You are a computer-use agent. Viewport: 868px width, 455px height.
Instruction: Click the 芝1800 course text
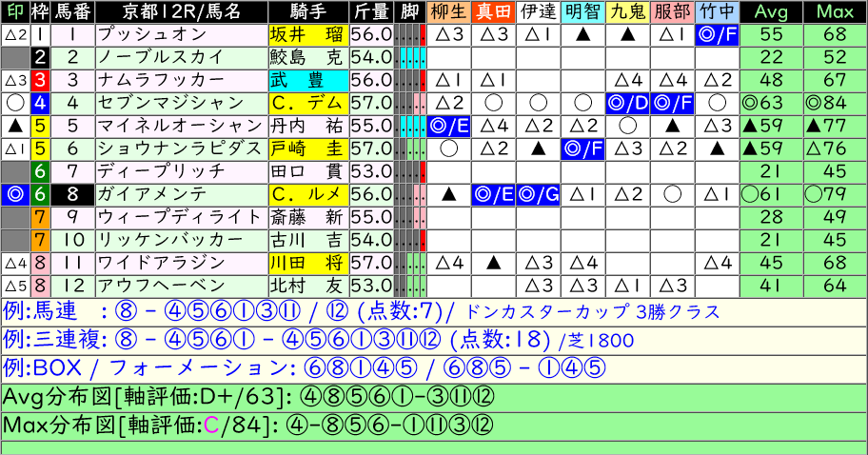coord(602,341)
